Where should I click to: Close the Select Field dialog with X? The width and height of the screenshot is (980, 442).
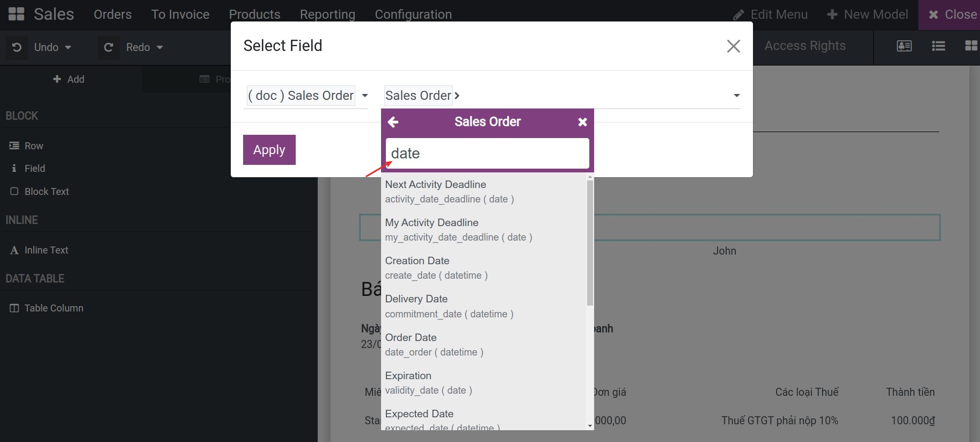click(733, 46)
